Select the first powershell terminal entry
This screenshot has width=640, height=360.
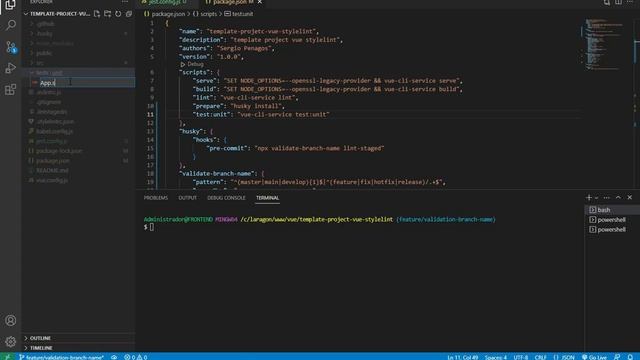point(612,220)
